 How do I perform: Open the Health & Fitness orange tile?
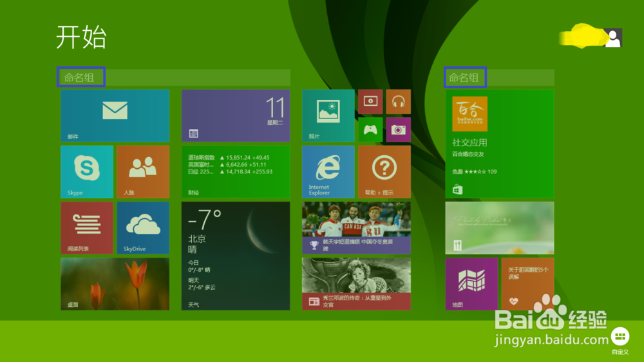(528, 284)
